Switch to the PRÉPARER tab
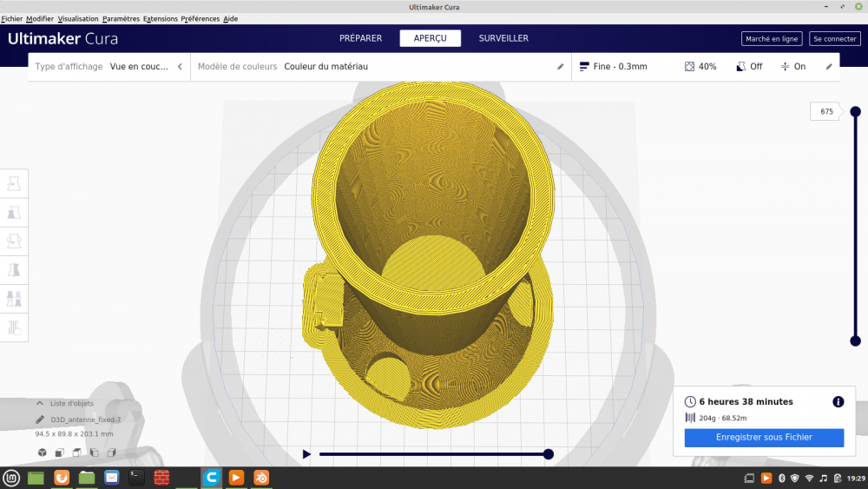868x489 pixels. (x=360, y=38)
